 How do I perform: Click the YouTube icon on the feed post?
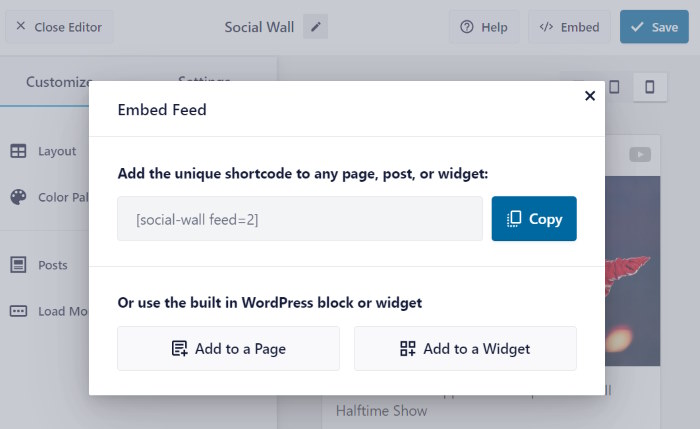[x=640, y=154]
